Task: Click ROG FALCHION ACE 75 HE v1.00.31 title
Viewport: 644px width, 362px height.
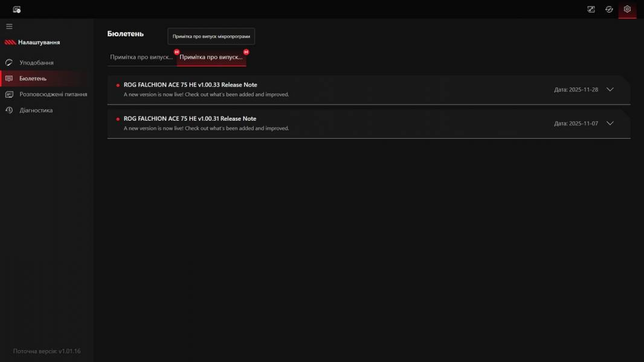Action: click(x=190, y=119)
